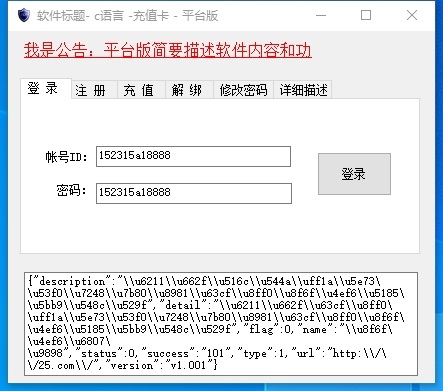Open the 修改密码 tab
This screenshot has width=443, height=391.
coord(243,90)
